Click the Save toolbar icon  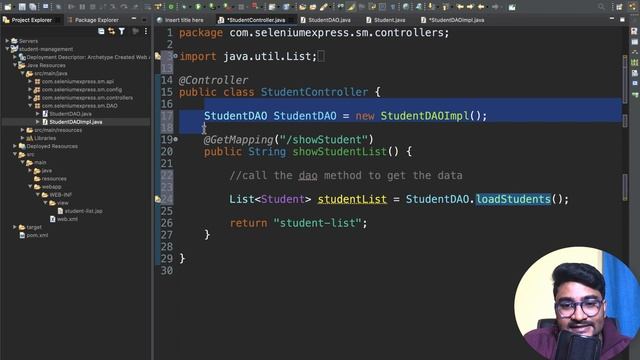click(x=22, y=7)
